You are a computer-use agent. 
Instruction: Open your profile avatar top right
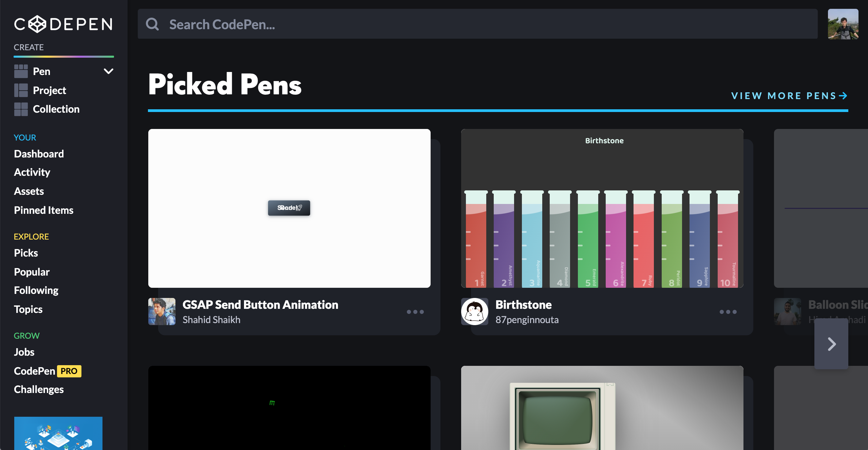tap(843, 24)
